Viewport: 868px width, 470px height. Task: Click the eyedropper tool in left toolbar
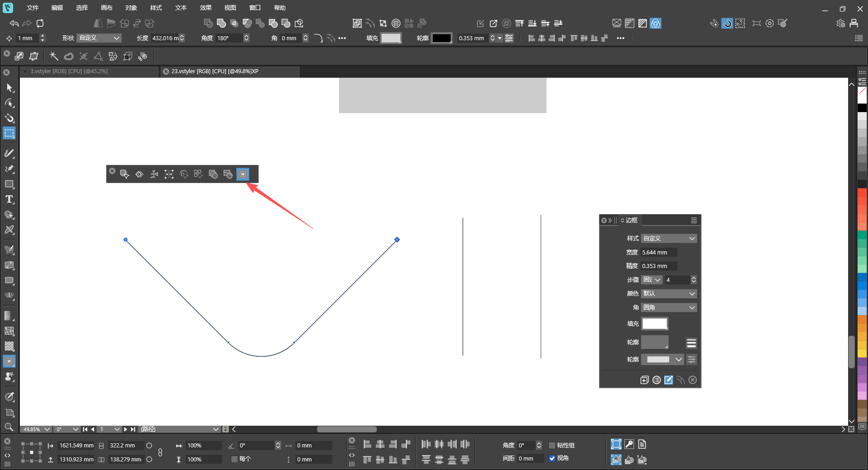[9, 397]
